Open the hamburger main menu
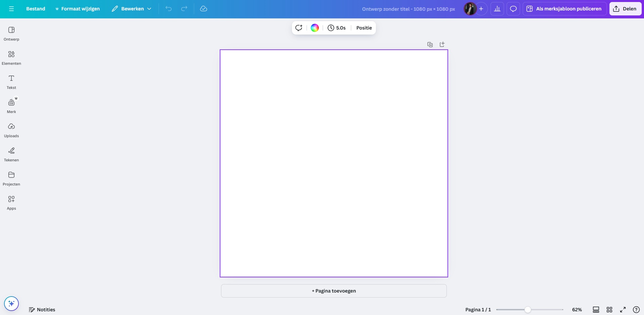Image resolution: width=644 pixels, height=315 pixels. coord(11,9)
